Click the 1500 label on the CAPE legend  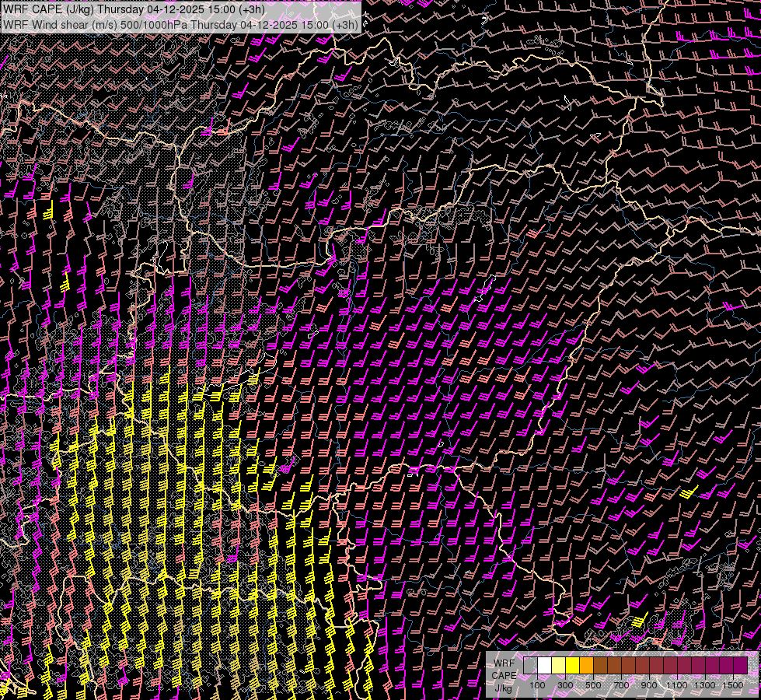pyautogui.click(x=733, y=685)
